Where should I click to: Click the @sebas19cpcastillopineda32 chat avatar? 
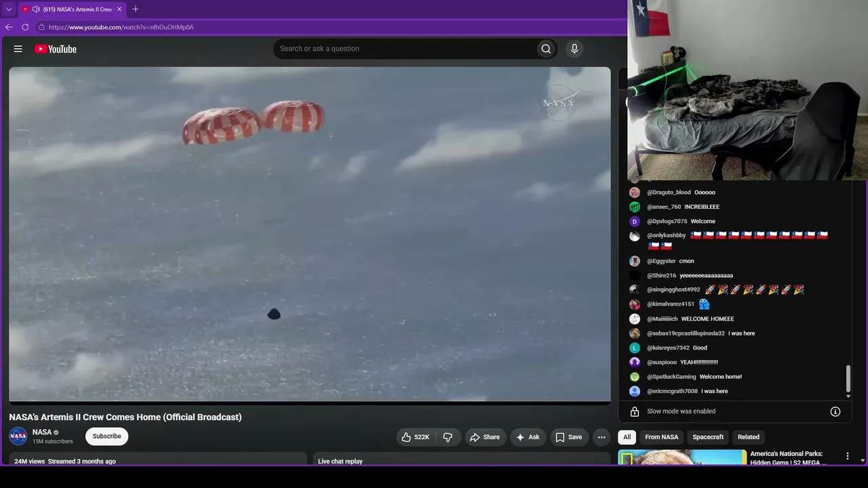tap(635, 333)
